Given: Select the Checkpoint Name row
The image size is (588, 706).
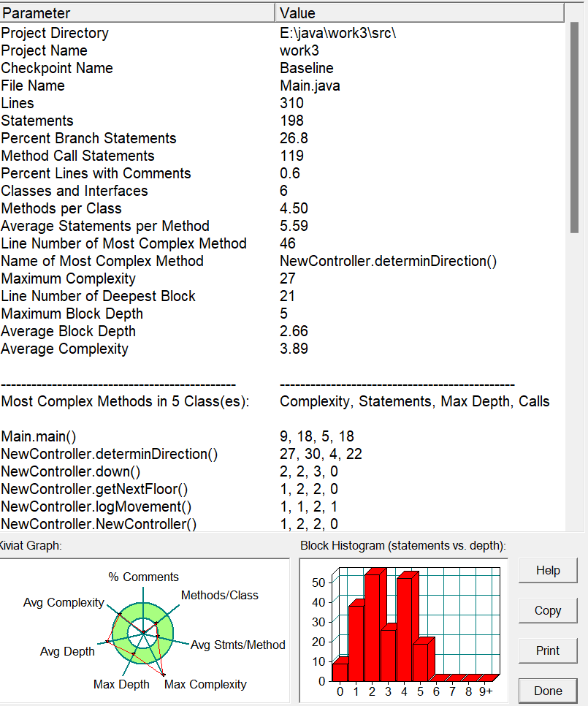Looking at the screenshot, I should (283, 68).
